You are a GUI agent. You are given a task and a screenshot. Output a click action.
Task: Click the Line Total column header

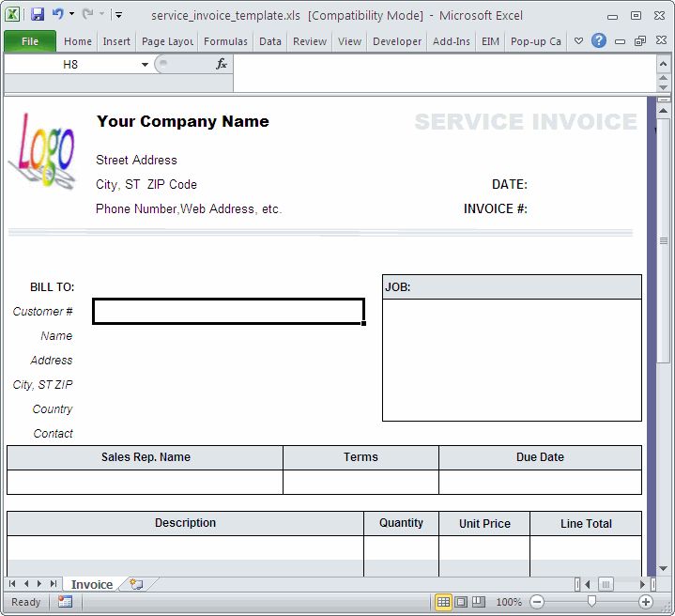click(x=586, y=523)
